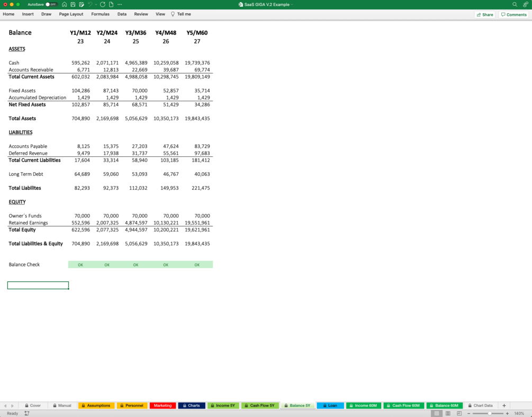Open the Insert ribbon tab

click(28, 14)
